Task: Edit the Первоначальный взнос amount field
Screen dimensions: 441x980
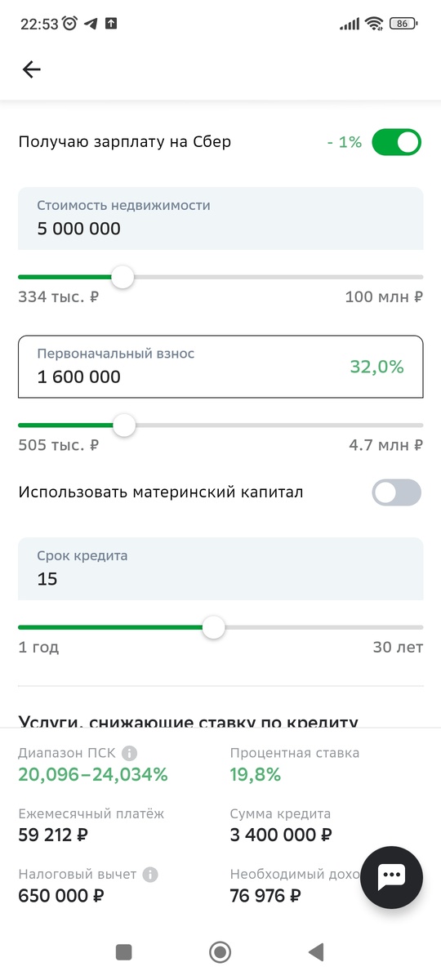Action: click(220, 367)
